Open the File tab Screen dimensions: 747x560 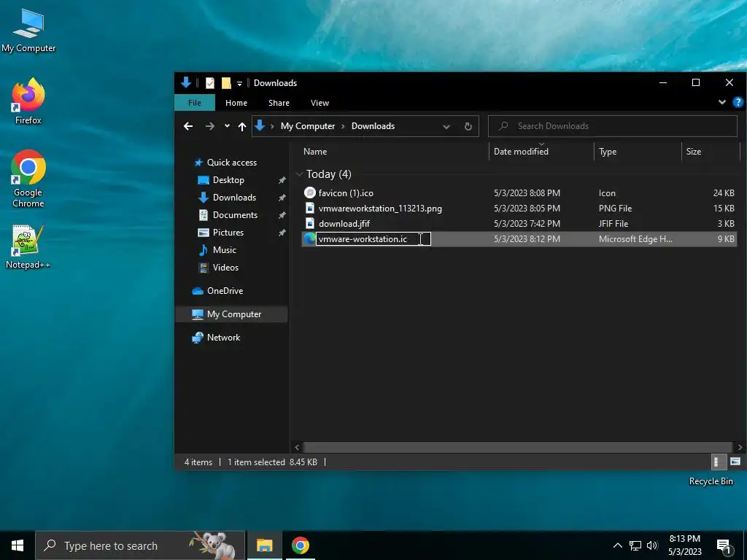[194, 103]
